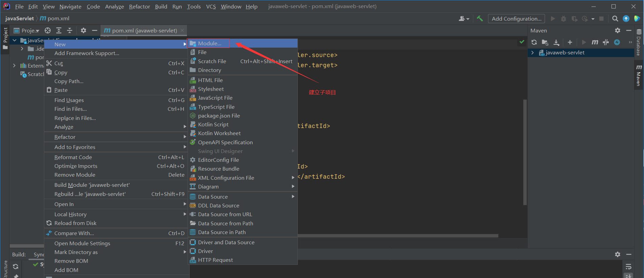Hide the Maven panel with minus icon
The width and height of the screenshot is (644, 278).
[629, 30]
